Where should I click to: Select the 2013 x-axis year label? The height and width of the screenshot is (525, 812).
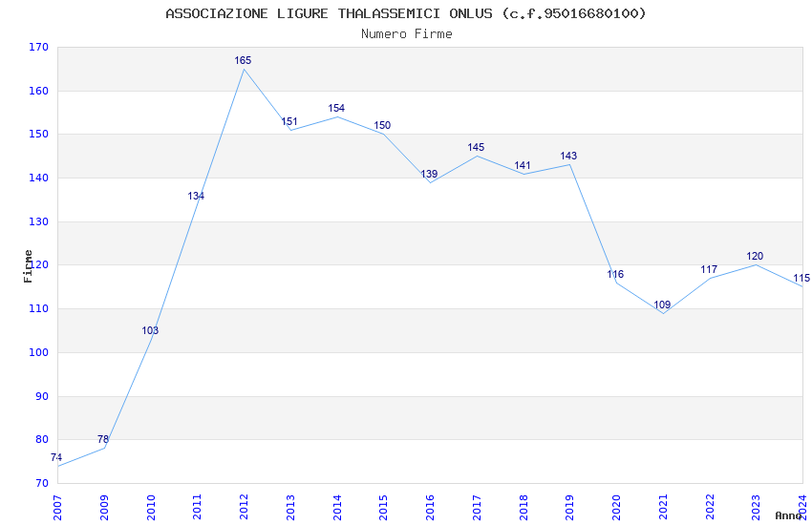pyautogui.click(x=290, y=508)
